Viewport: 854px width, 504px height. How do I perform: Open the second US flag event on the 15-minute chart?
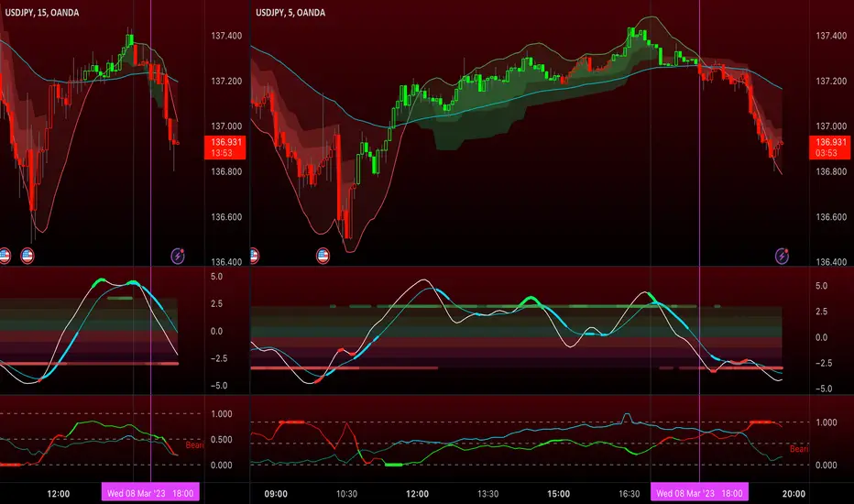click(x=27, y=256)
